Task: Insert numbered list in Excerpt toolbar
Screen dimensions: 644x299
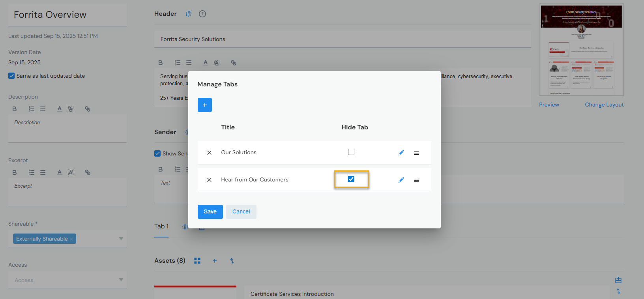Action: 32,172
